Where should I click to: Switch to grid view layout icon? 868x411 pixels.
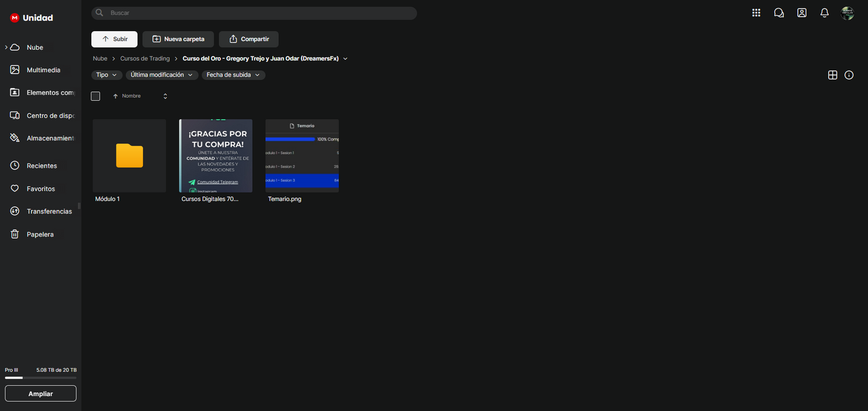point(833,75)
